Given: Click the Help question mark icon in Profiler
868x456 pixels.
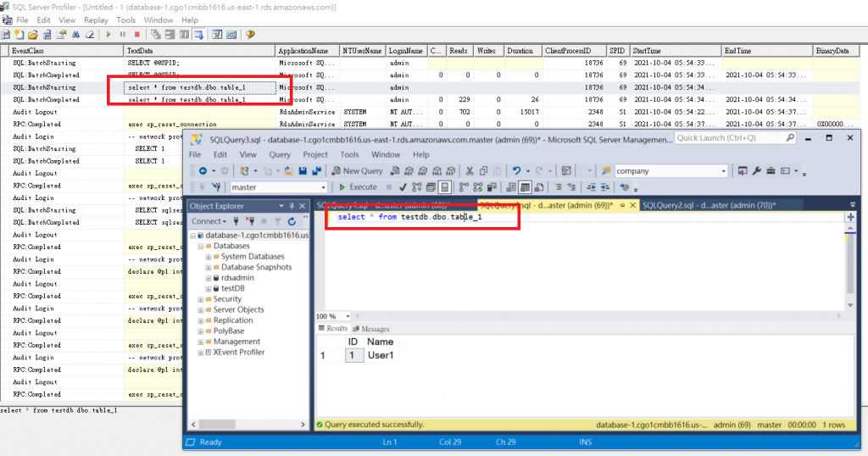Looking at the screenshot, I should [250, 34].
